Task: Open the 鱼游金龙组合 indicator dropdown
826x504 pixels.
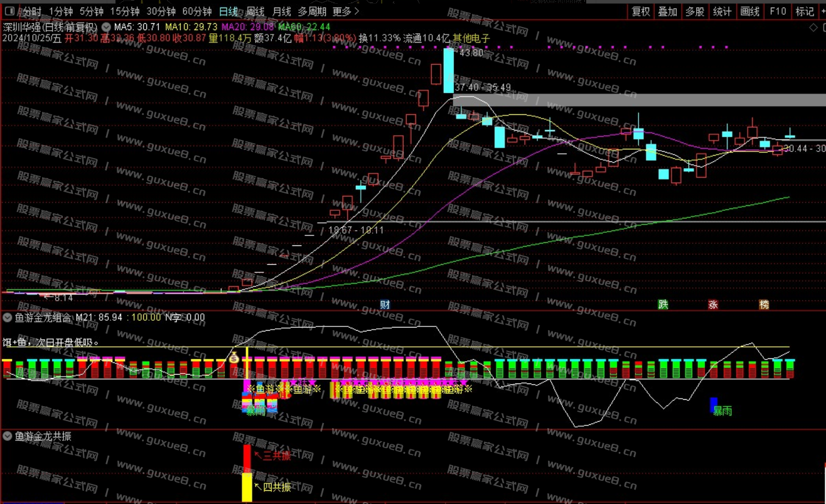Action: pyautogui.click(x=8, y=318)
